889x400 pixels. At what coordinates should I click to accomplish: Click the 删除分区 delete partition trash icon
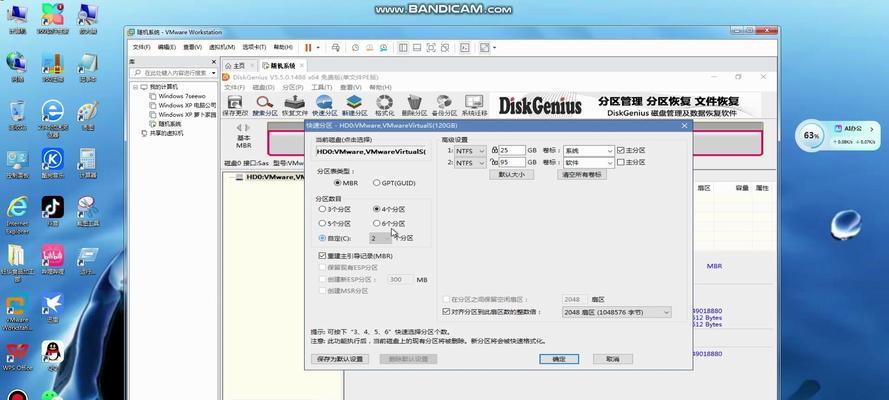[414, 105]
